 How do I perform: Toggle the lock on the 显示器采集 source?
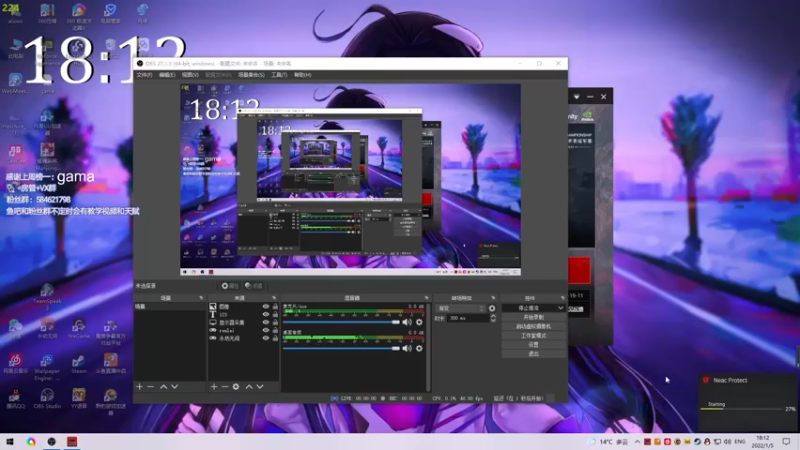point(275,322)
